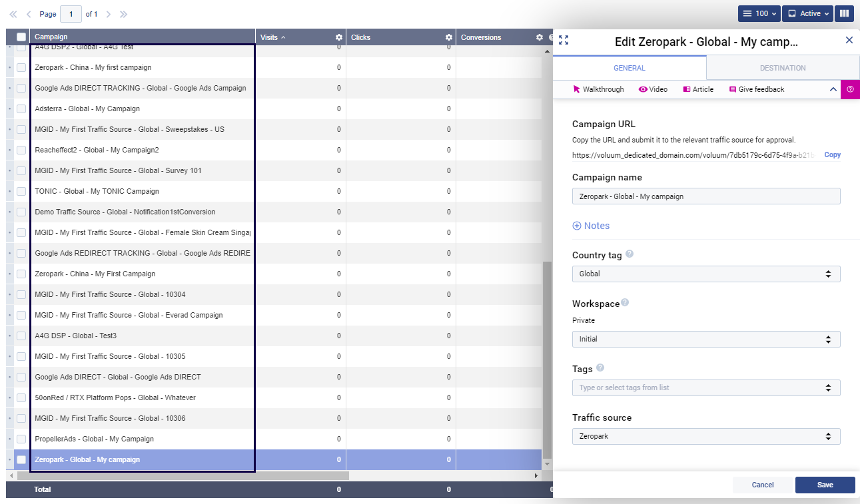Open the Country tag Global dropdown
The height and width of the screenshot is (504, 860).
(705, 274)
